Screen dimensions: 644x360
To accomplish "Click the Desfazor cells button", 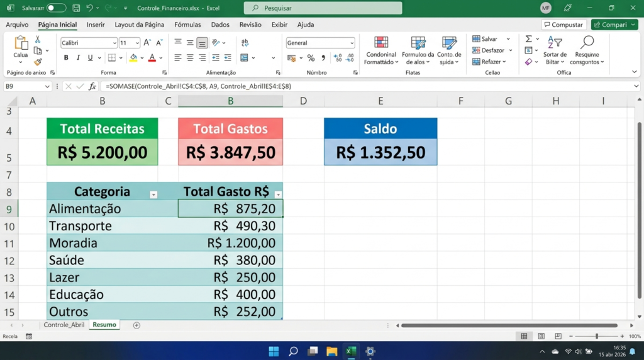I will [488, 50].
